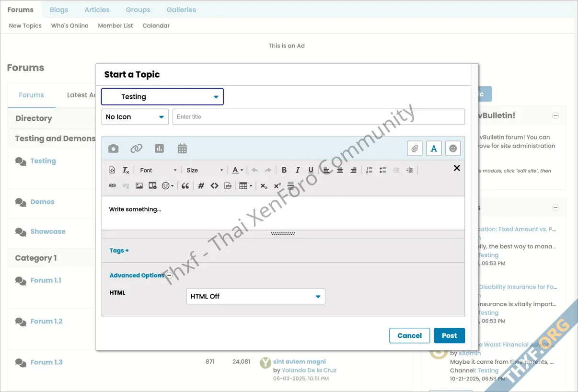Select center text alignment

(340, 170)
